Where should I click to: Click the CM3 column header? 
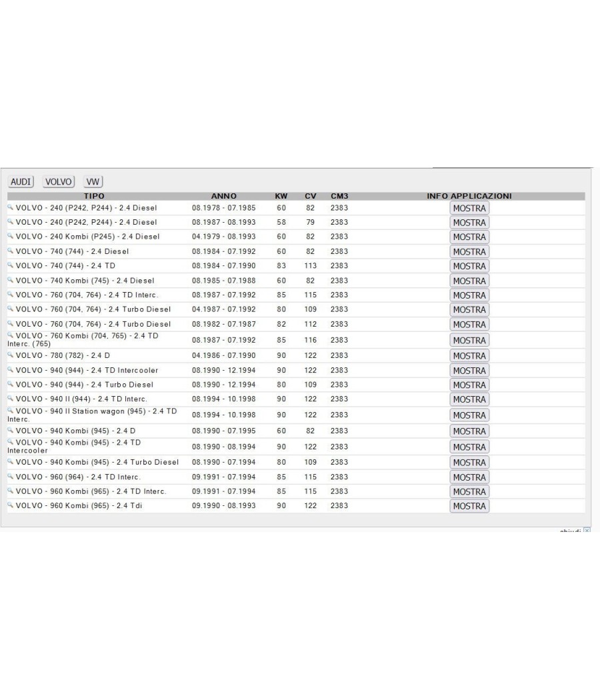[x=339, y=196]
